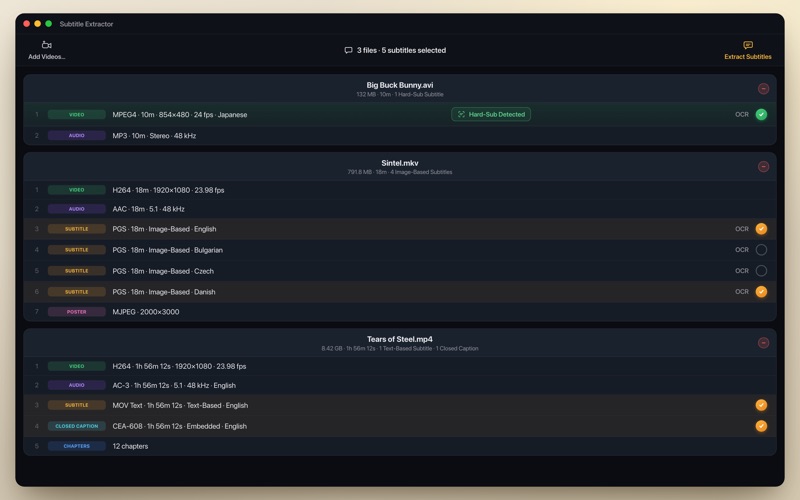Click SUBTITLE badge of the Bulgarian row

(77, 249)
